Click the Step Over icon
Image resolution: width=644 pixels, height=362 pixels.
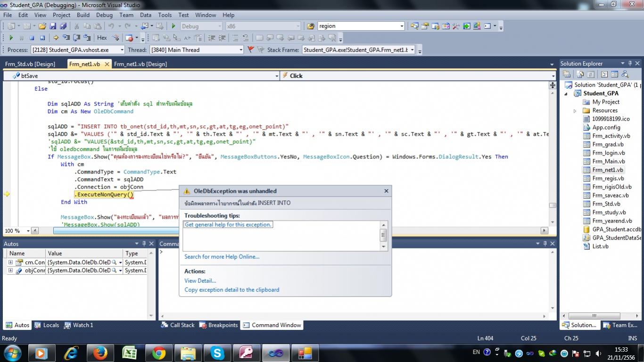77,38
